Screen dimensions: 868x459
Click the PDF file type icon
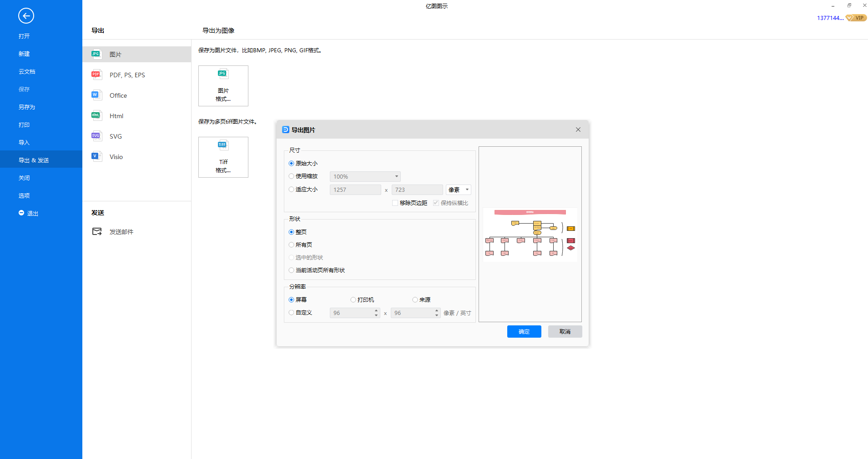96,75
